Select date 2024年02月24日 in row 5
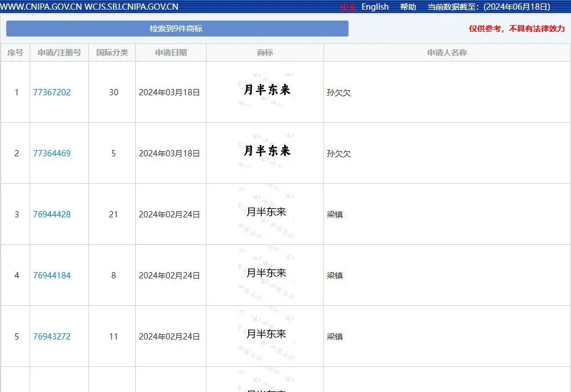The height and width of the screenshot is (392, 571). coord(169,337)
